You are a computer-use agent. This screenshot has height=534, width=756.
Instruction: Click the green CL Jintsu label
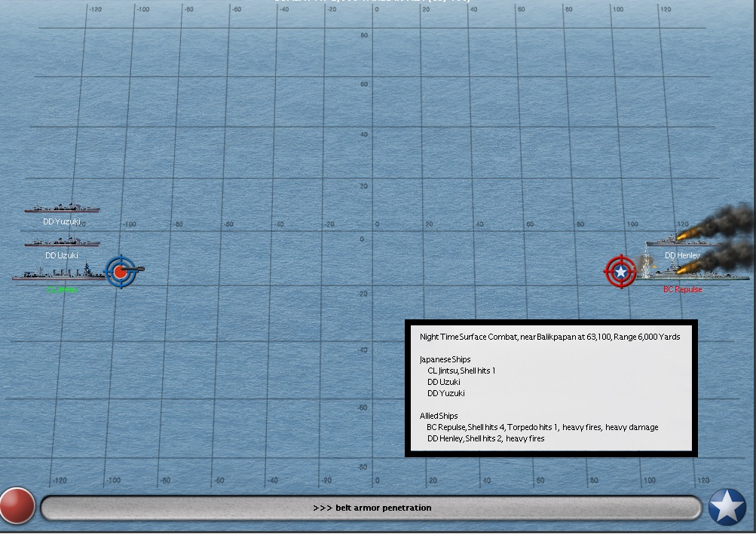pos(63,289)
